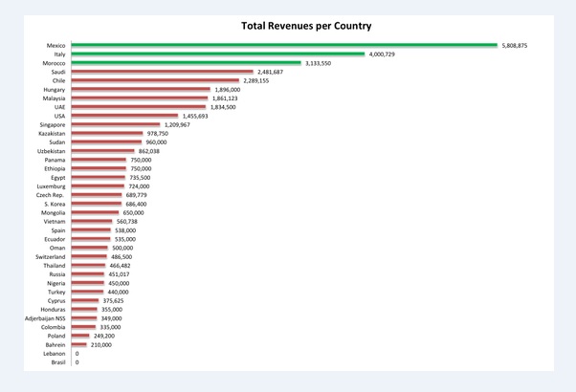Click the green Morocco bar
The height and width of the screenshot is (392, 576).
pos(186,63)
